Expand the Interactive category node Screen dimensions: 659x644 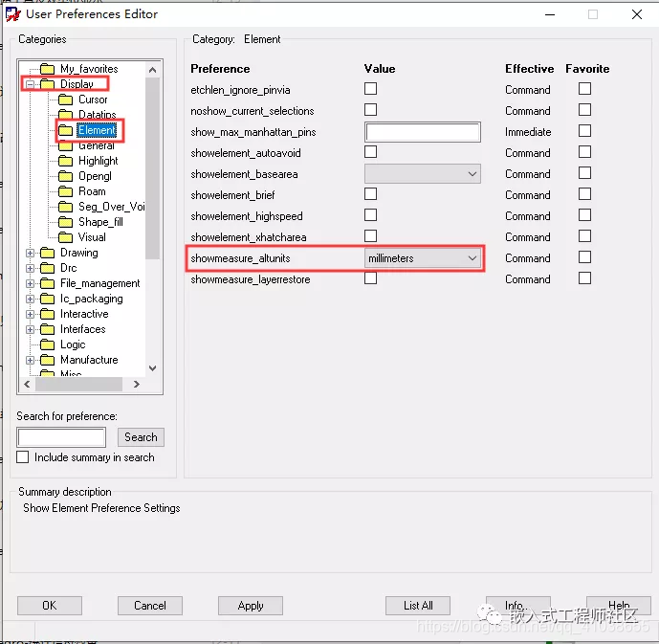30,314
